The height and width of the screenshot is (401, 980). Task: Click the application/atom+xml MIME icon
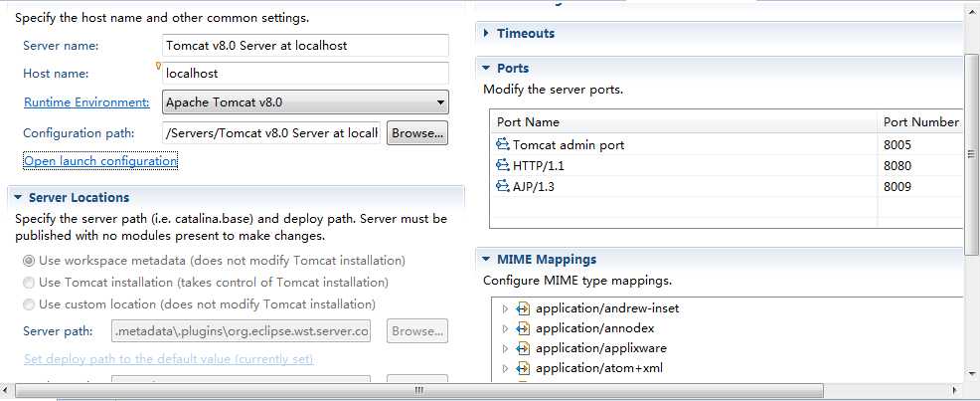tap(523, 368)
